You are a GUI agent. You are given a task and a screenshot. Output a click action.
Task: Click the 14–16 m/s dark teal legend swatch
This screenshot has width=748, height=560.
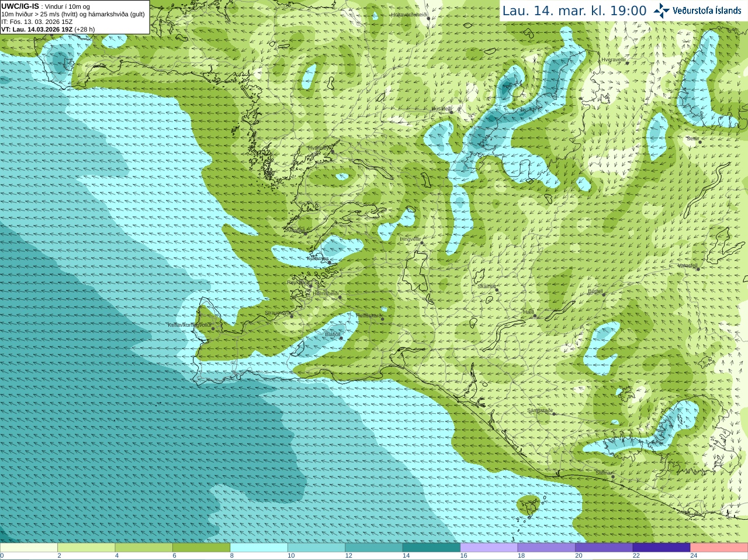point(431,548)
